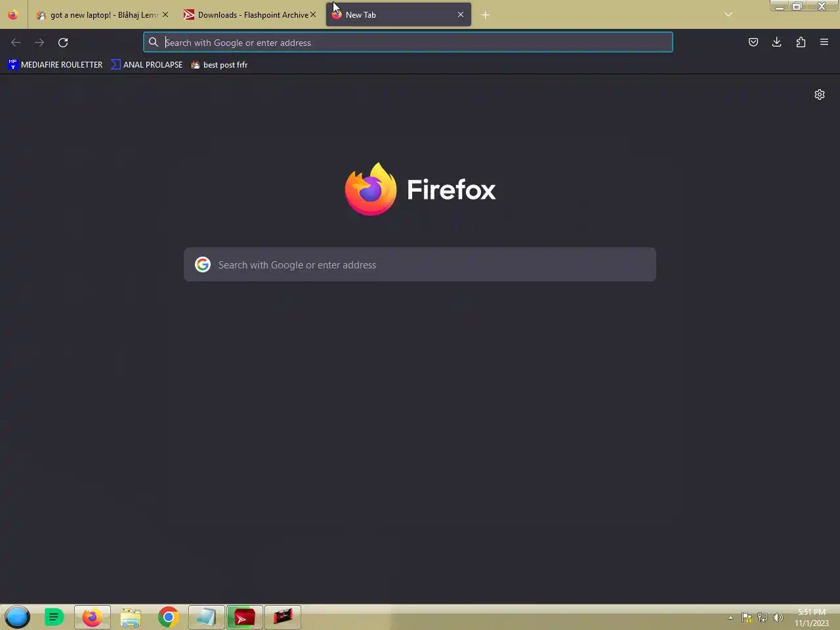The height and width of the screenshot is (630, 840).
Task: Launch Google Chrome from the taskbar
Action: coord(169,618)
